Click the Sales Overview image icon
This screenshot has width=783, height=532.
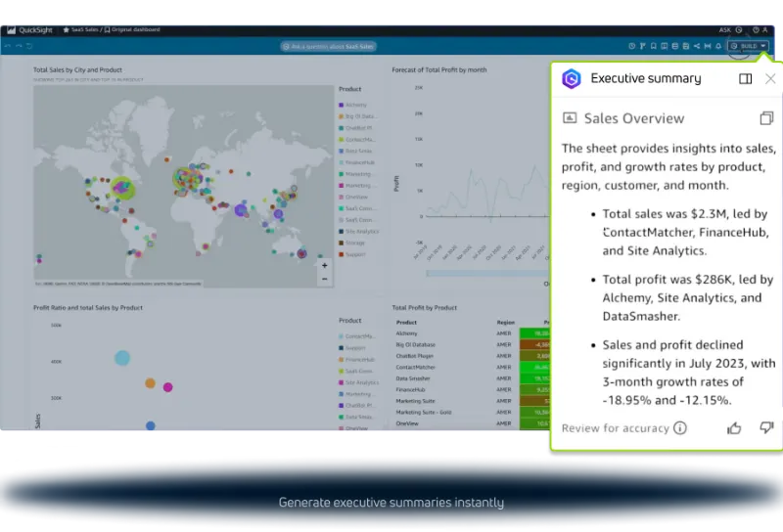[570, 117]
